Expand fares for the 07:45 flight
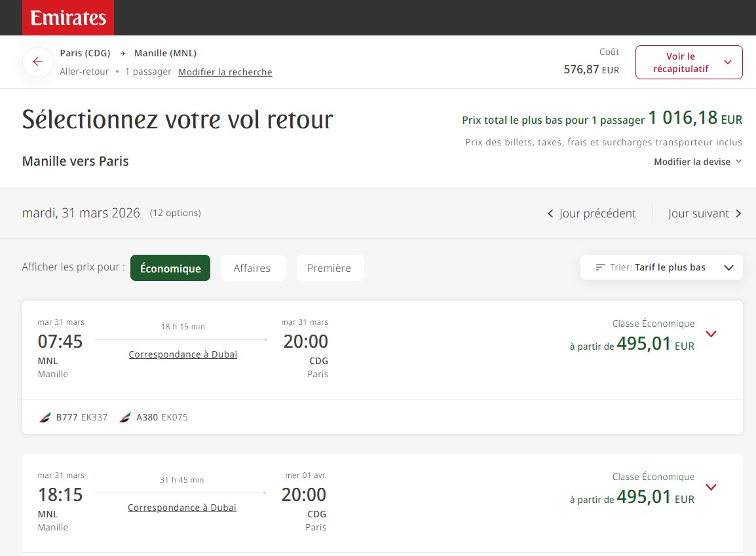This screenshot has width=756, height=556. (x=711, y=334)
